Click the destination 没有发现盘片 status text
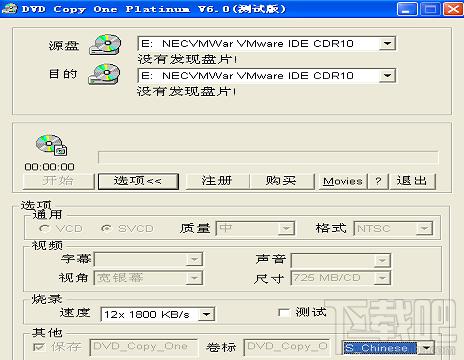 187,91
